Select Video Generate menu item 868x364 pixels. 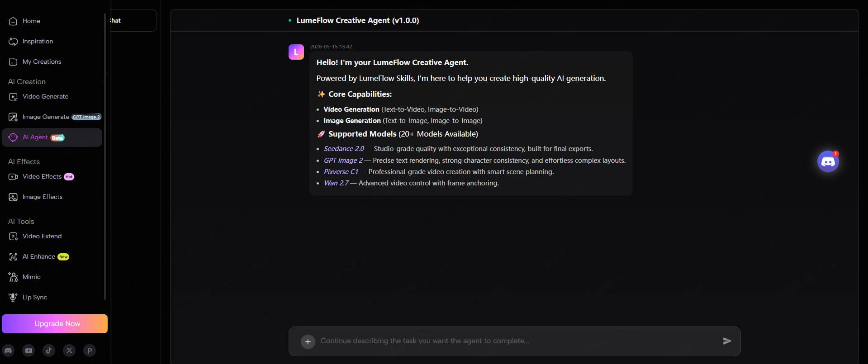point(52,97)
